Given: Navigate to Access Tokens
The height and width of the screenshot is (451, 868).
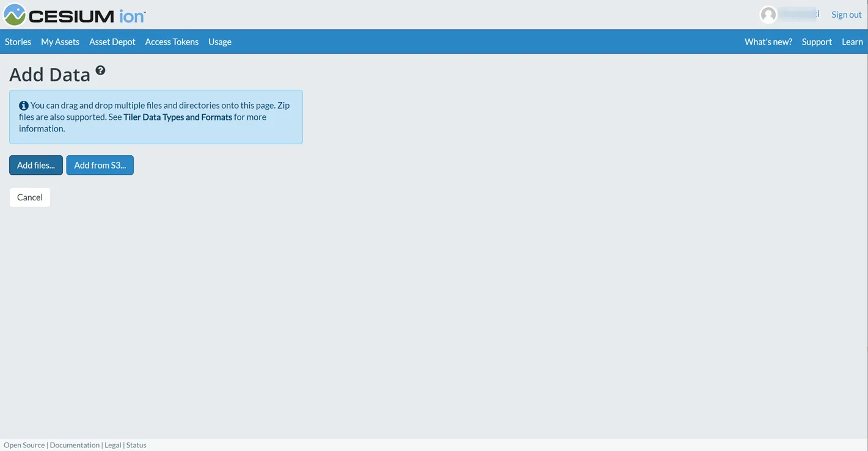Looking at the screenshot, I should (172, 42).
